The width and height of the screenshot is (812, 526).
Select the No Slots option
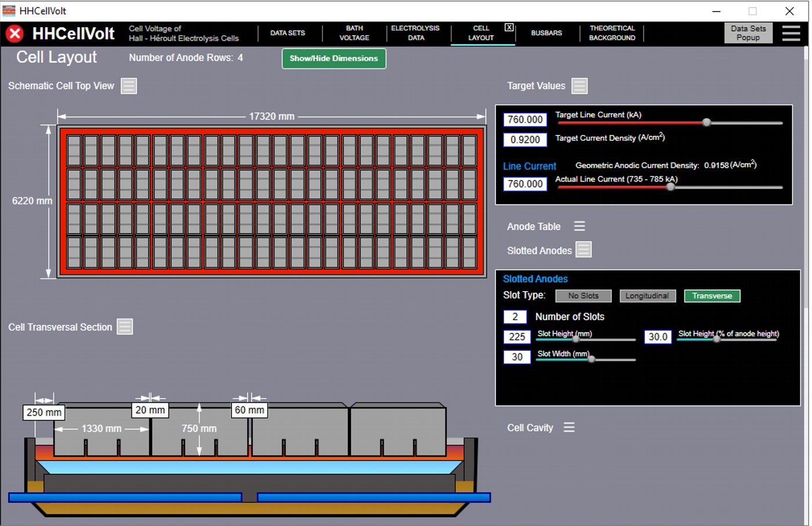pos(583,296)
